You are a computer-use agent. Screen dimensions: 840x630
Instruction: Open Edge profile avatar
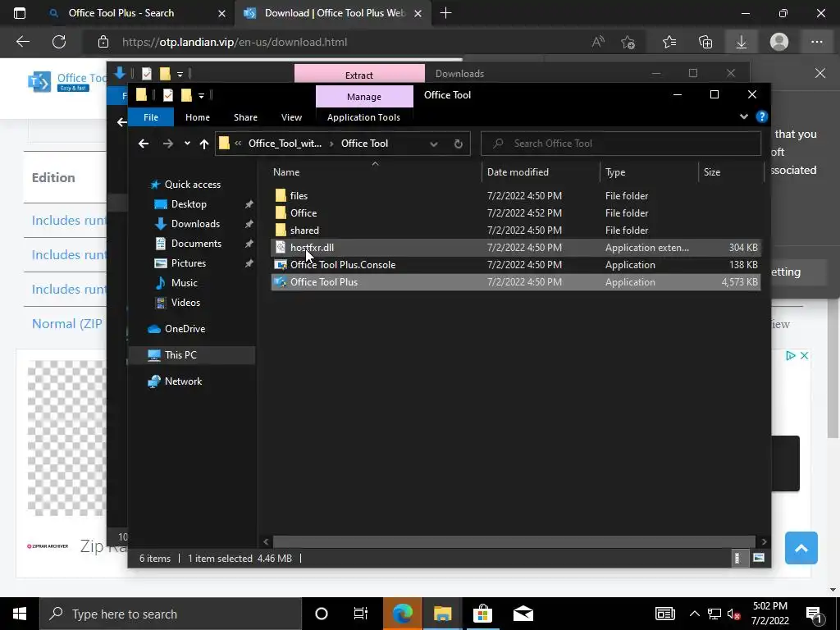click(779, 42)
